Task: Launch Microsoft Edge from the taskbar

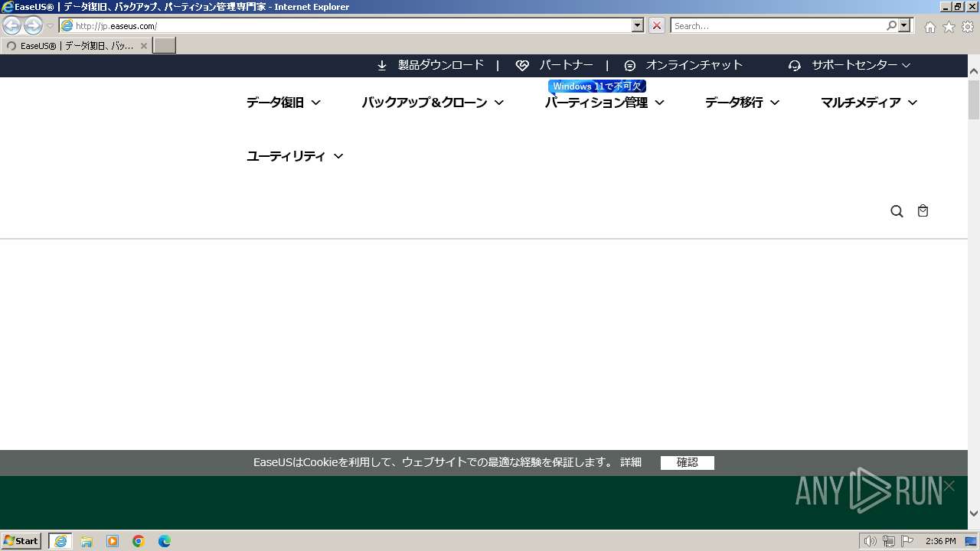Action: [x=165, y=541]
